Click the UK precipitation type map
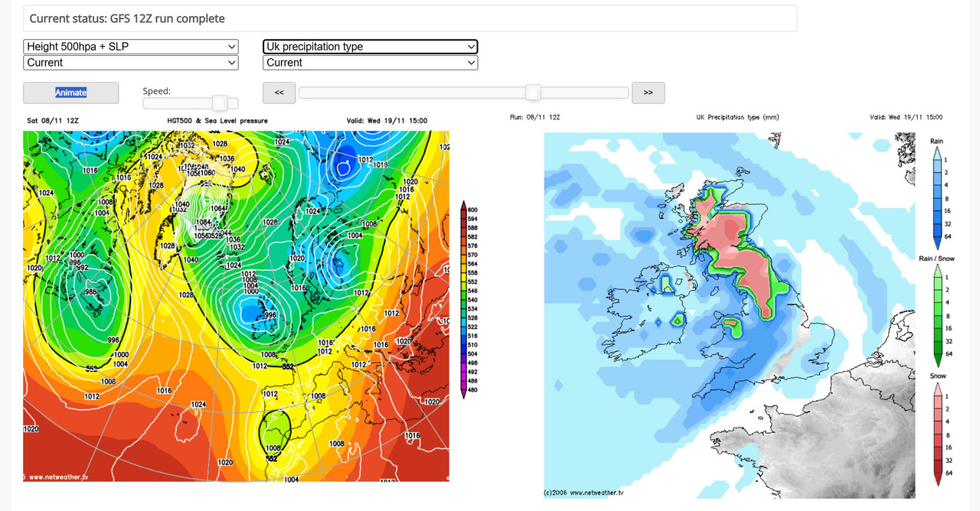Viewport: 980px width, 511px height. (x=730, y=315)
